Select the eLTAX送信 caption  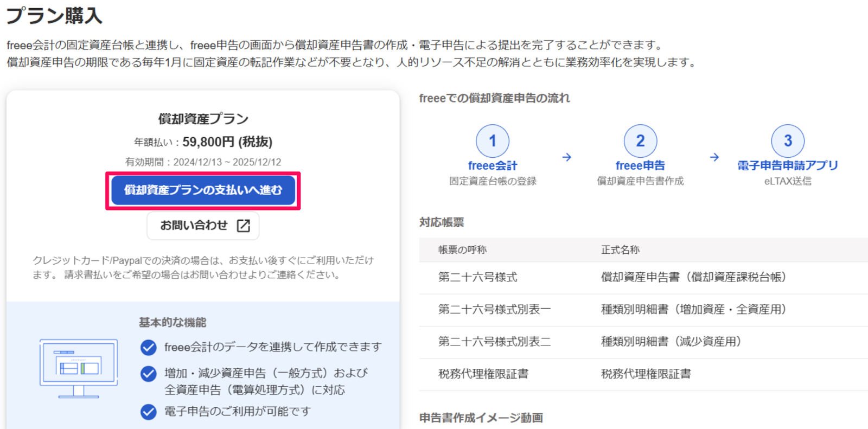pos(788,181)
